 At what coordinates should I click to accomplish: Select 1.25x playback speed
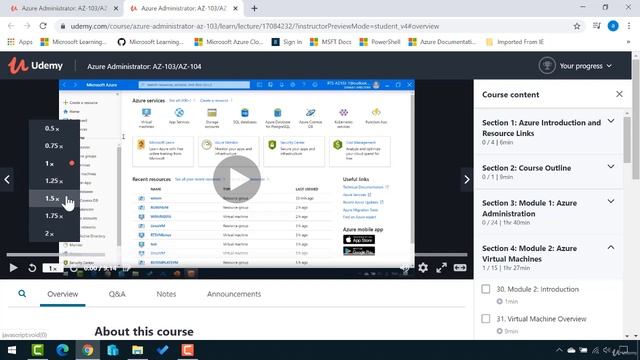pyautogui.click(x=54, y=181)
